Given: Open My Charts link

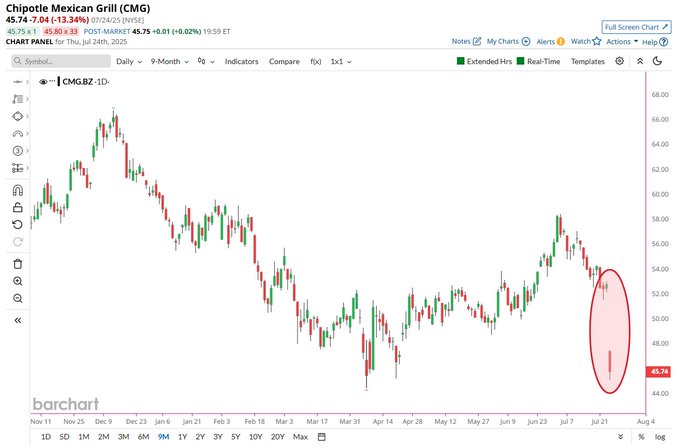Looking at the screenshot, I should [x=508, y=41].
